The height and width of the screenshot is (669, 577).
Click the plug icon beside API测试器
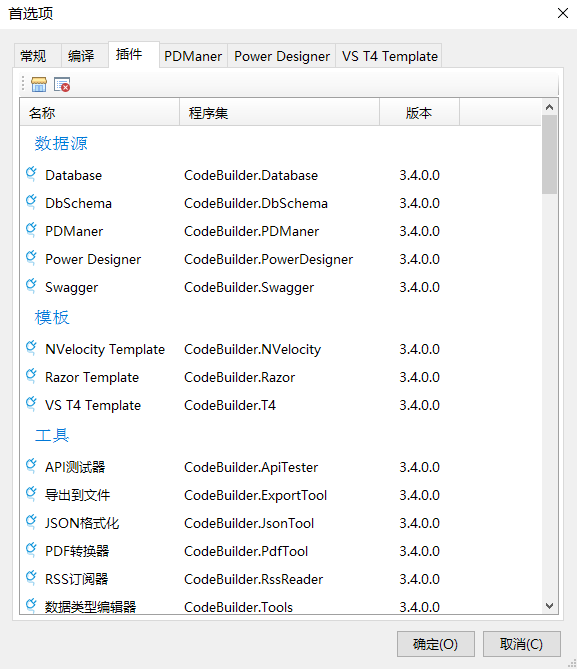click(31, 466)
